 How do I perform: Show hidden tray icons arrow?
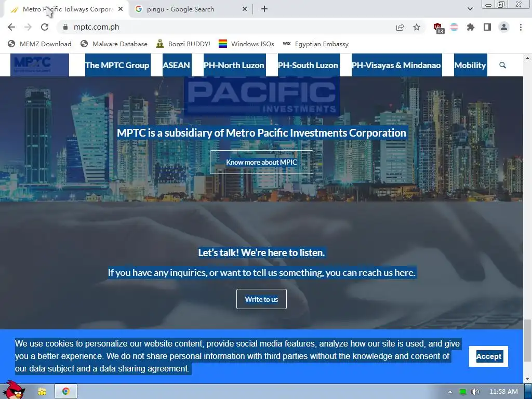450,392
